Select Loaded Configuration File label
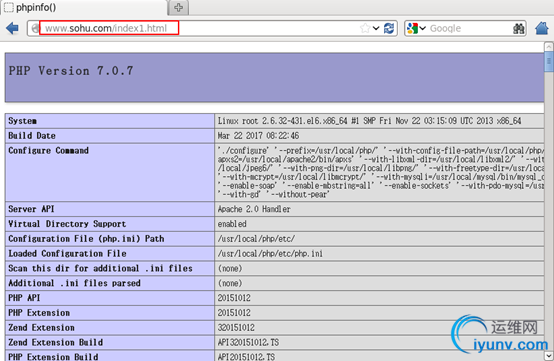Image resolution: width=554 pixels, height=361 pixels. pos(67,254)
